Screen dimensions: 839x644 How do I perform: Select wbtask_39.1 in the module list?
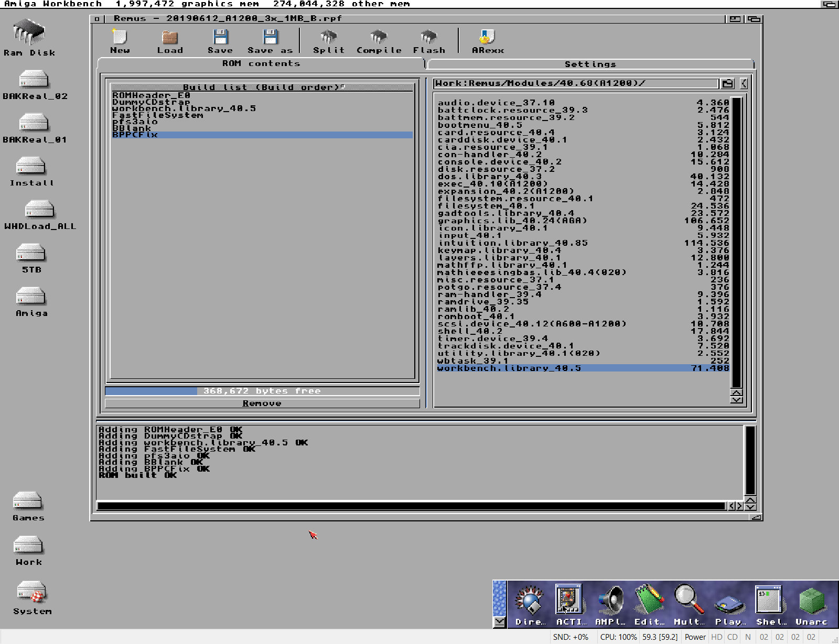click(583, 361)
